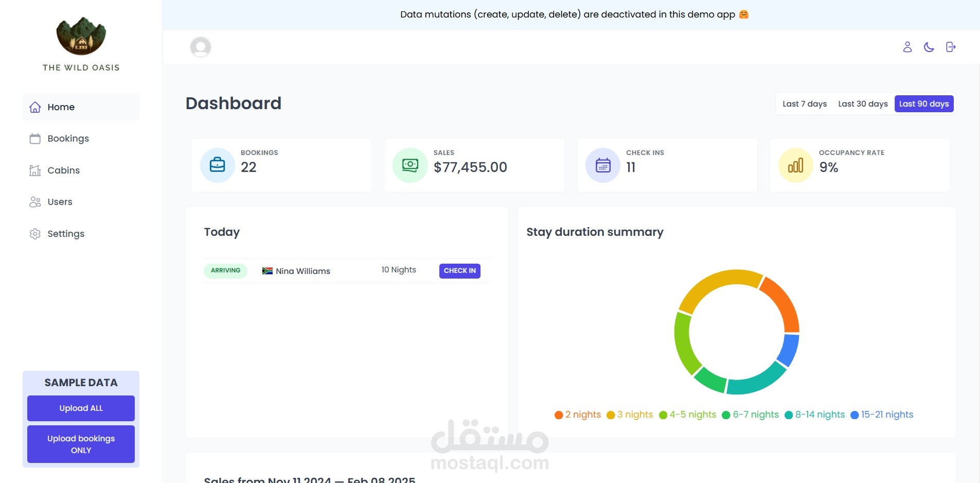Viewport: 980px width, 483px height.
Task: Click the occupancy rate value 9%
Action: coord(829,167)
